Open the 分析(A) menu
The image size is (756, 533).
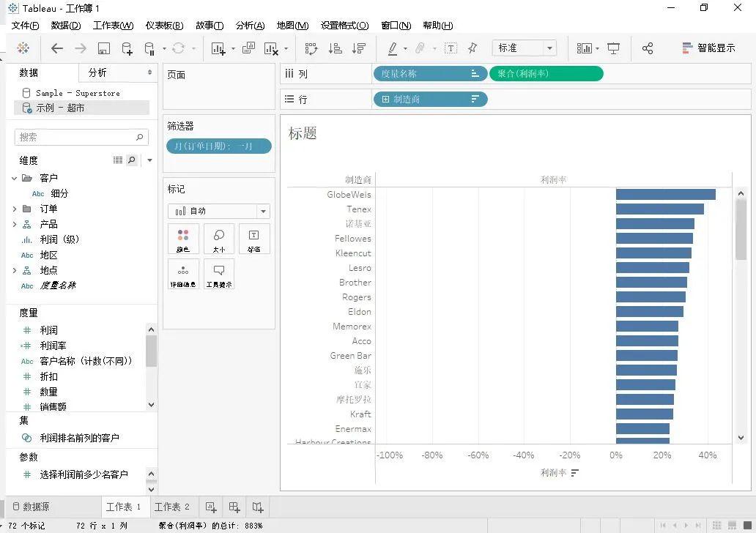[x=250, y=26]
